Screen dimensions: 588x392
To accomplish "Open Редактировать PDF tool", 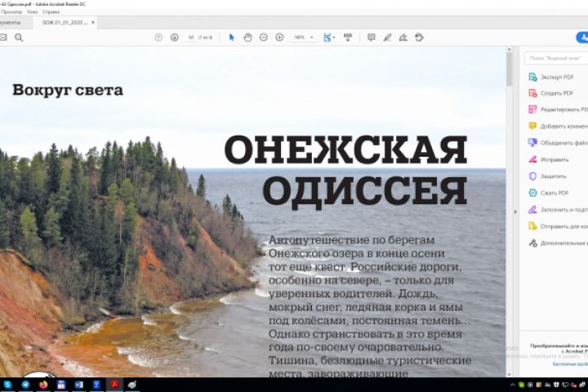I will pos(558,109).
